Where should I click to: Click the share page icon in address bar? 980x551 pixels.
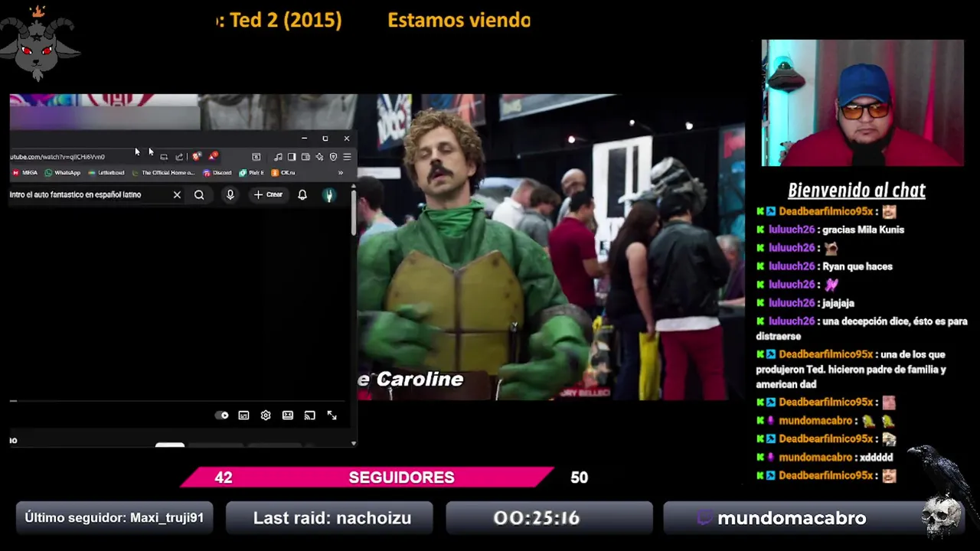click(179, 157)
